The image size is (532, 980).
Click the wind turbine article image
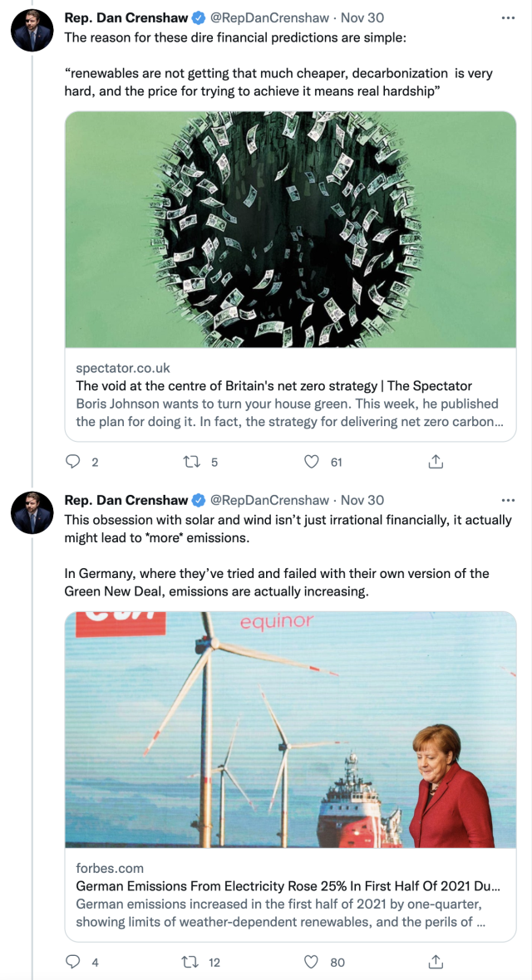coord(290,729)
